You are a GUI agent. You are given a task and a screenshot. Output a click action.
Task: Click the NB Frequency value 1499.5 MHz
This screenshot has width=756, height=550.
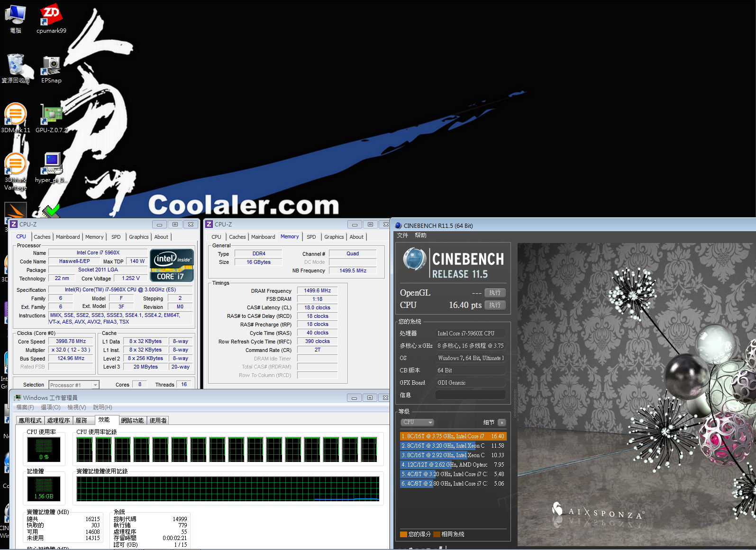[353, 271]
